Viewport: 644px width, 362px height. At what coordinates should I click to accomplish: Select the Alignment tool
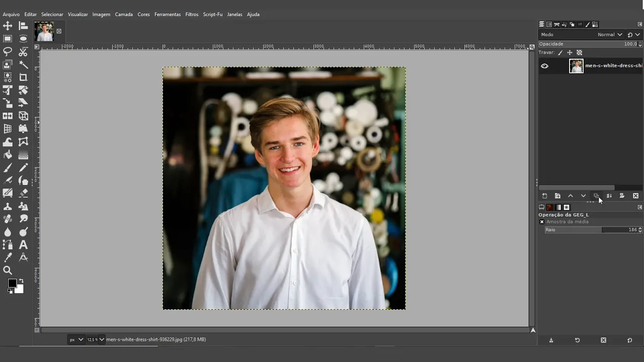[23, 26]
